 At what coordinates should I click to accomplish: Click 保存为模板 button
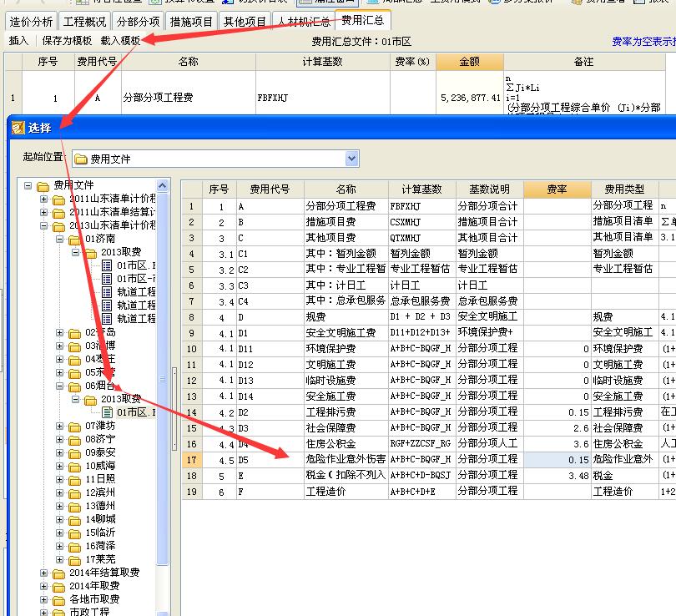click(67, 41)
